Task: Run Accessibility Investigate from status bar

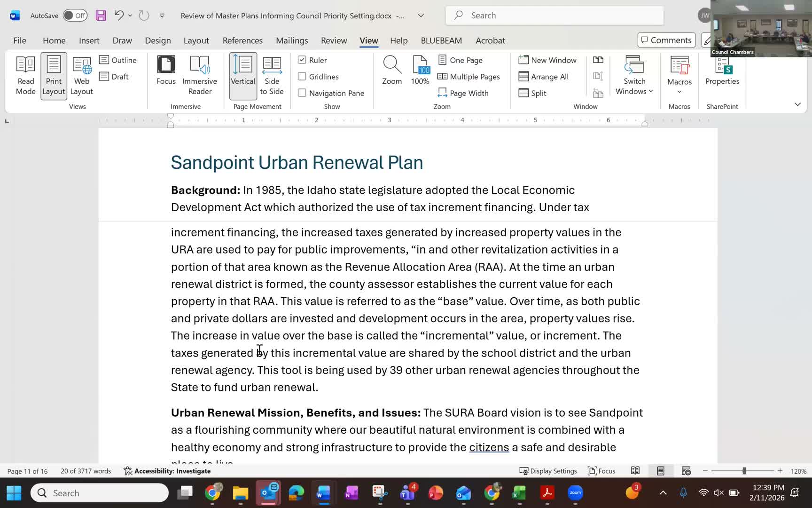Action: pos(167,470)
